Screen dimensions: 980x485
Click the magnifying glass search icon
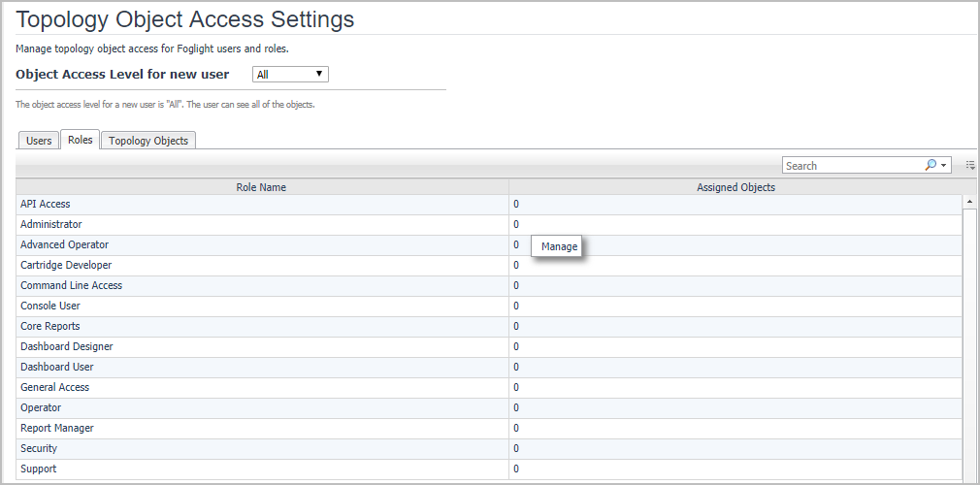click(x=931, y=165)
